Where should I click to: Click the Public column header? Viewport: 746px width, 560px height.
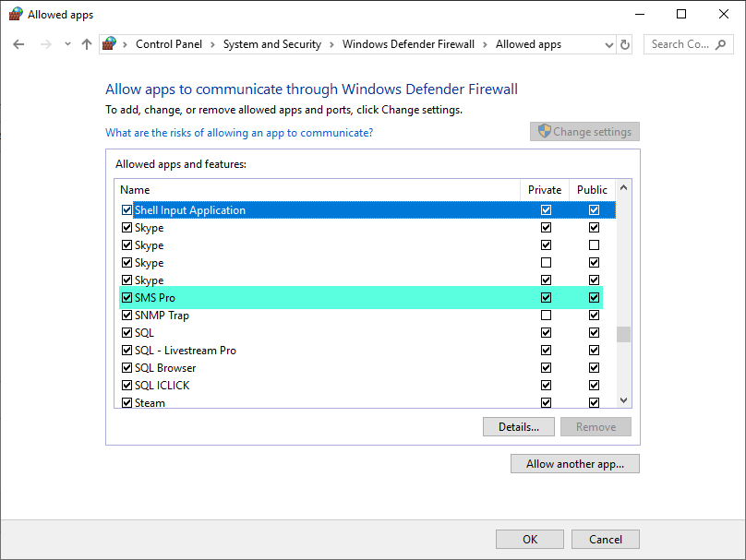pos(593,190)
